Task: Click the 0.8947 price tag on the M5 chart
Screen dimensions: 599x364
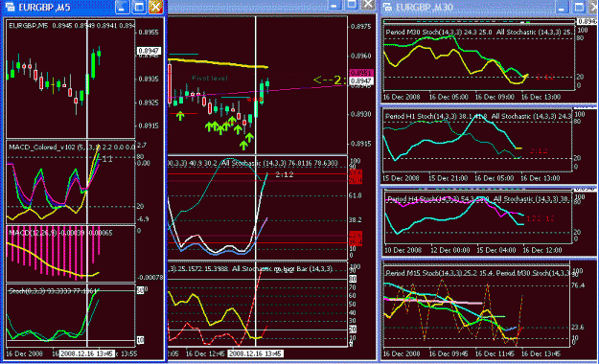Action: click(149, 51)
